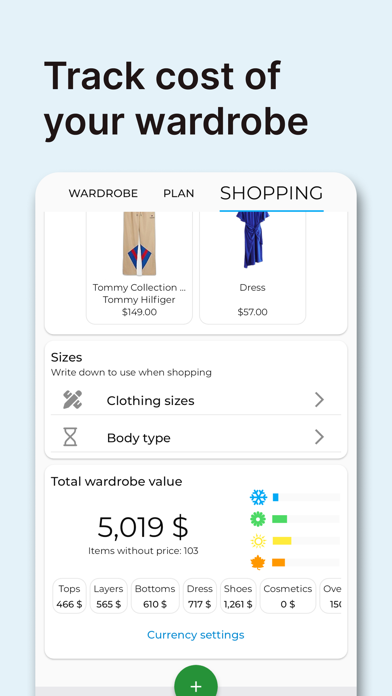Tap the green plus add button
Viewport: 392px width, 696px height.
coord(196,685)
